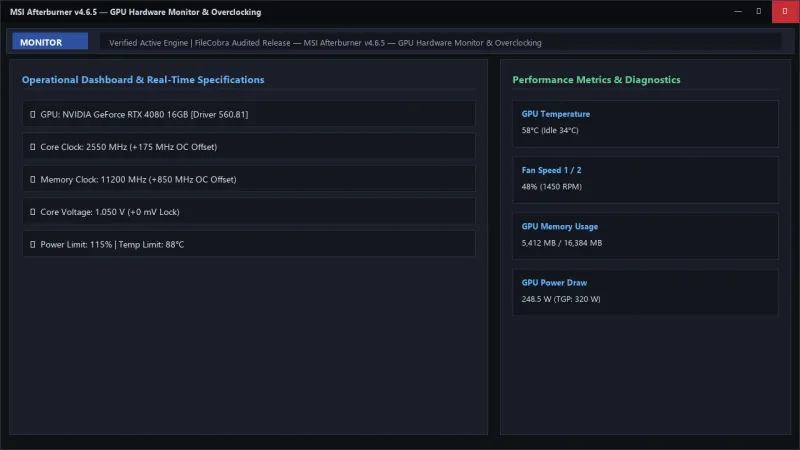
Task: Minimize the MSI Afterburner window
Action: 738,11
